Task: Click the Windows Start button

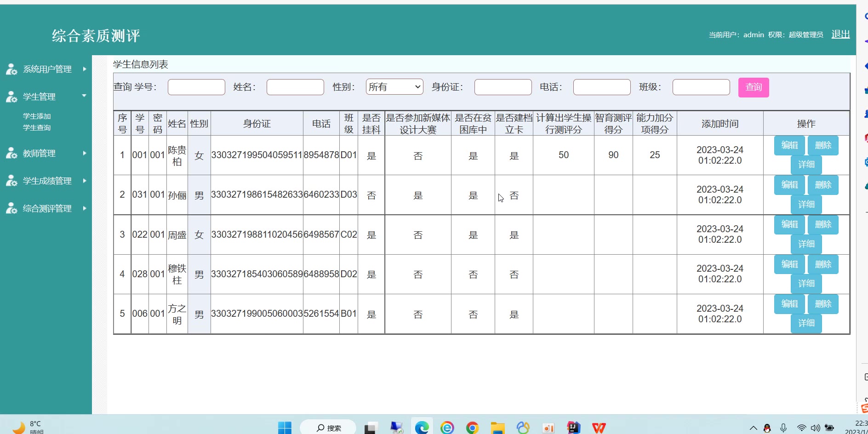Action: pyautogui.click(x=285, y=428)
